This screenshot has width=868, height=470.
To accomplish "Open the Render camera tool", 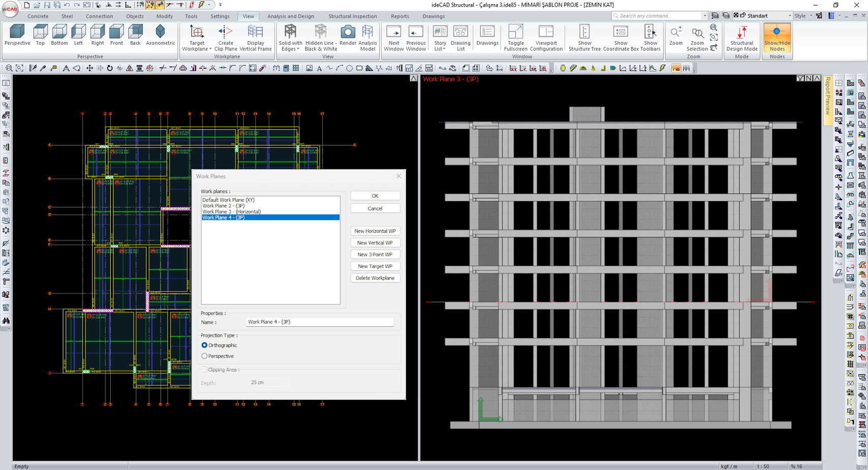I will pyautogui.click(x=348, y=33).
